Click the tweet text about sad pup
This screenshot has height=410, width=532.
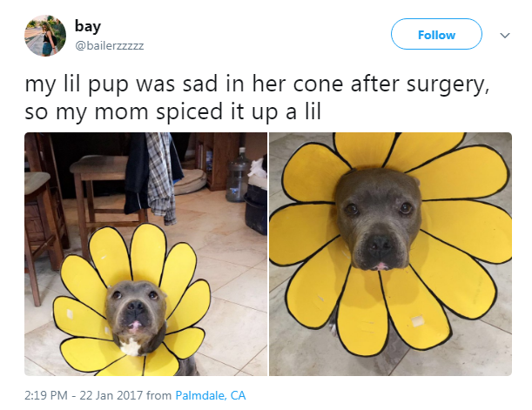coord(257,97)
